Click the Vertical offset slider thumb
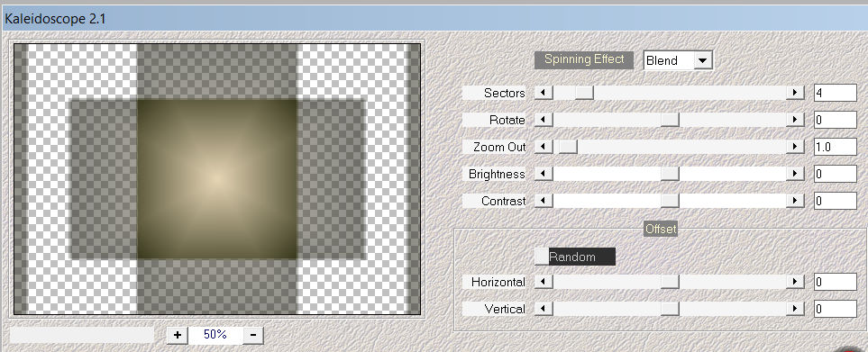Image resolution: width=868 pixels, height=352 pixels. 670,309
